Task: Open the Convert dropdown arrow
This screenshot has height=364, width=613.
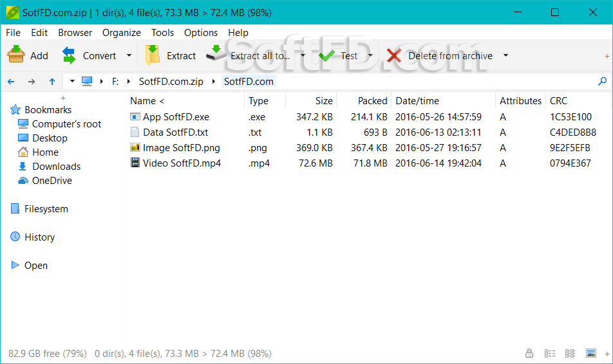Action: tap(129, 55)
